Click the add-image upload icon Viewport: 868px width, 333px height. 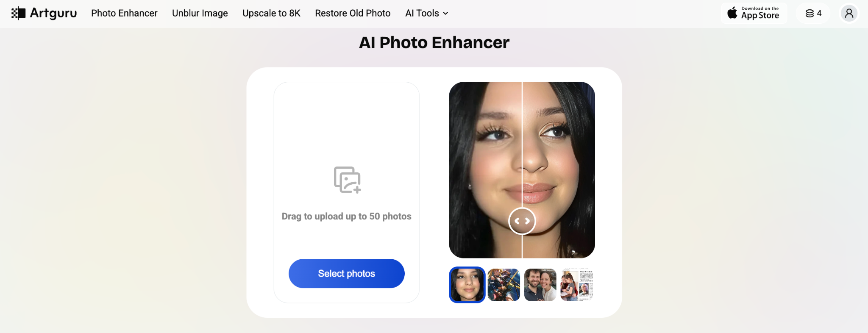point(347,180)
